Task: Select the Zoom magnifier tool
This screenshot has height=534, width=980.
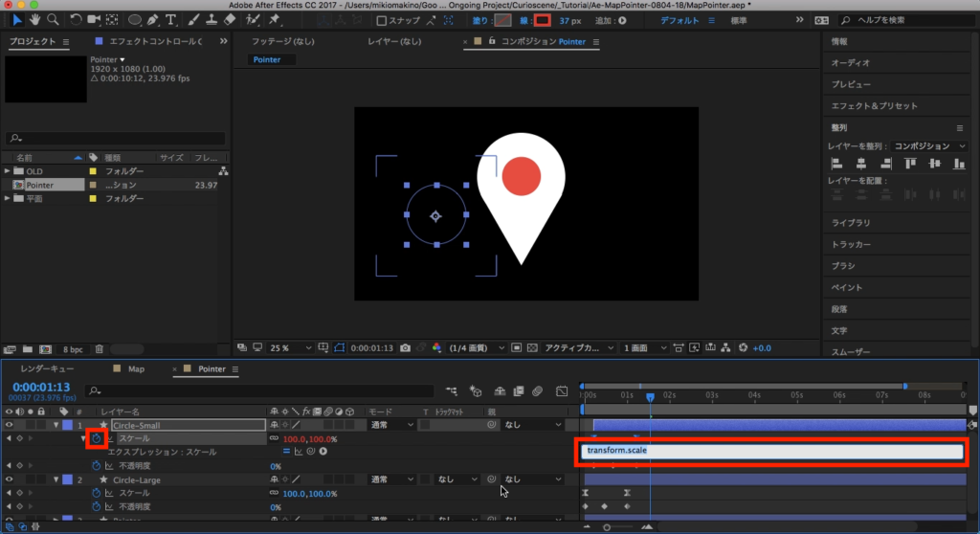Action: point(54,20)
